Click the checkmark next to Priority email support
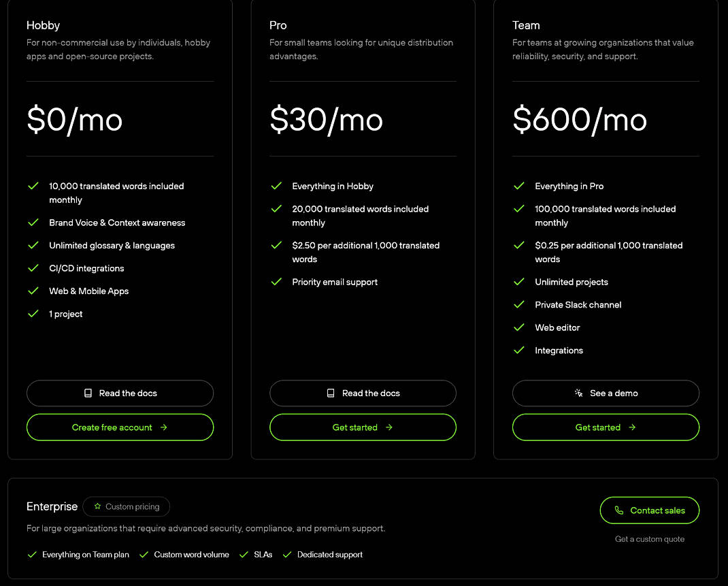The image size is (728, 586). [276, 282]
